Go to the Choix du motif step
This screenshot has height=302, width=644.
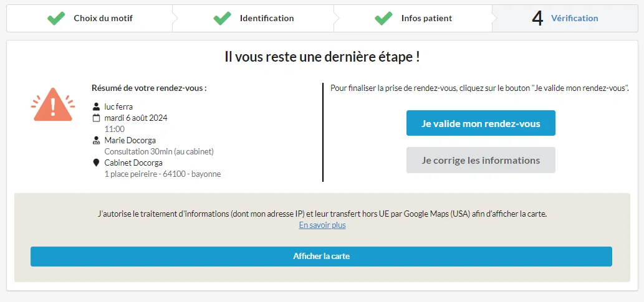103,18
